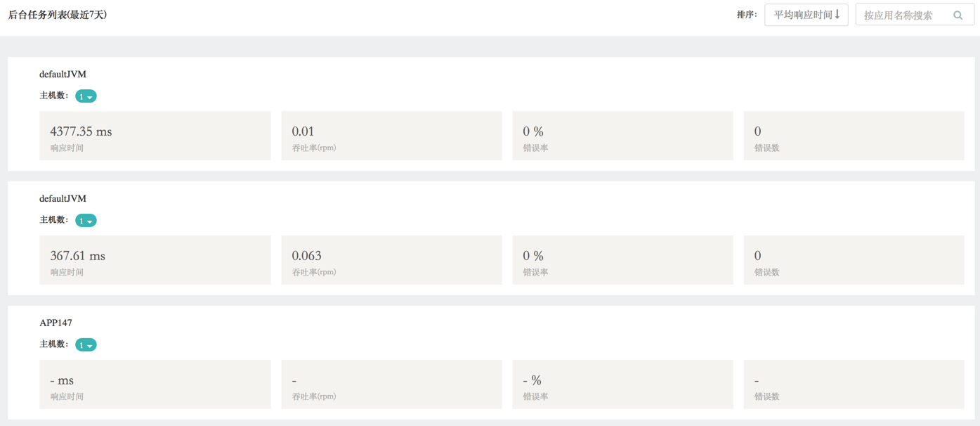Click 错误率 card beside 0.01 throughput

coord(622,136)
